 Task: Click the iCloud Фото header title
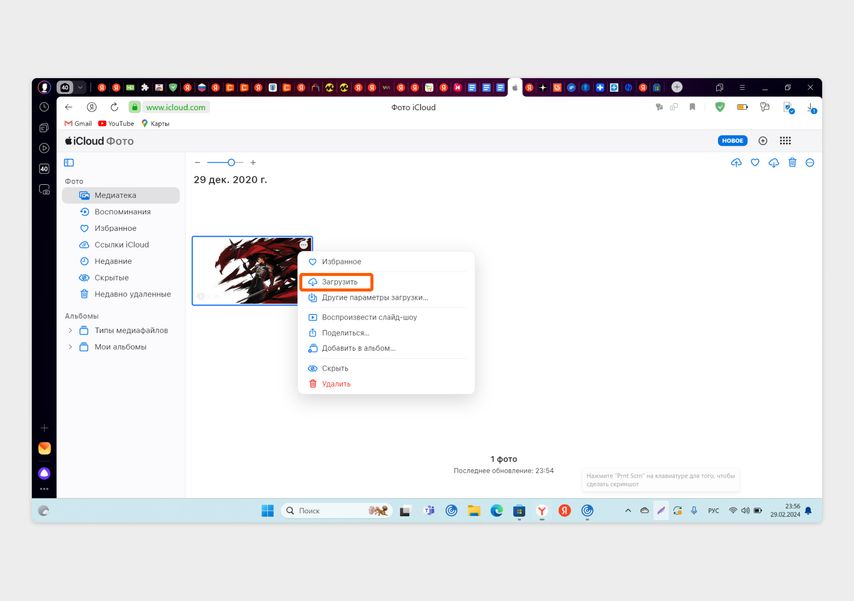99,141
